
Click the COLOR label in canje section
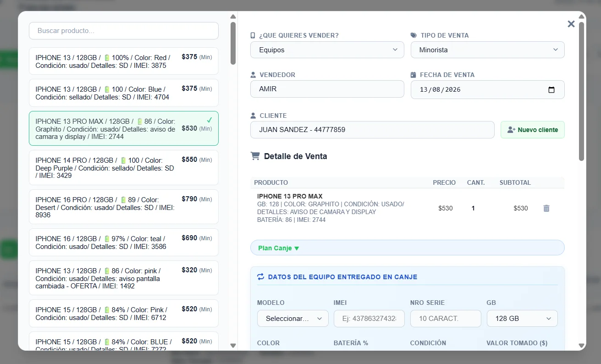coord(269,343)
